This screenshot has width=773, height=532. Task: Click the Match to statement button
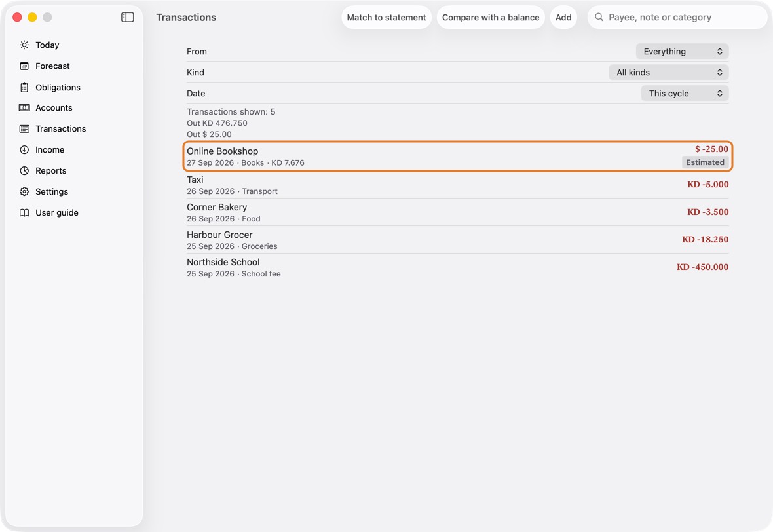tap(387, 17)
